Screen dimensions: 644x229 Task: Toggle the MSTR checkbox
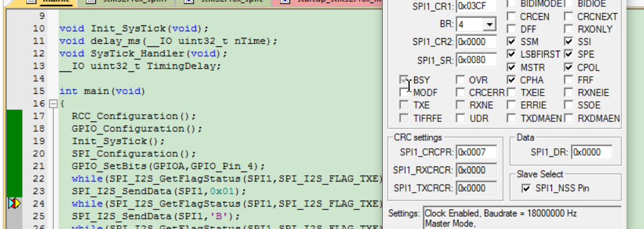[511, 68]
